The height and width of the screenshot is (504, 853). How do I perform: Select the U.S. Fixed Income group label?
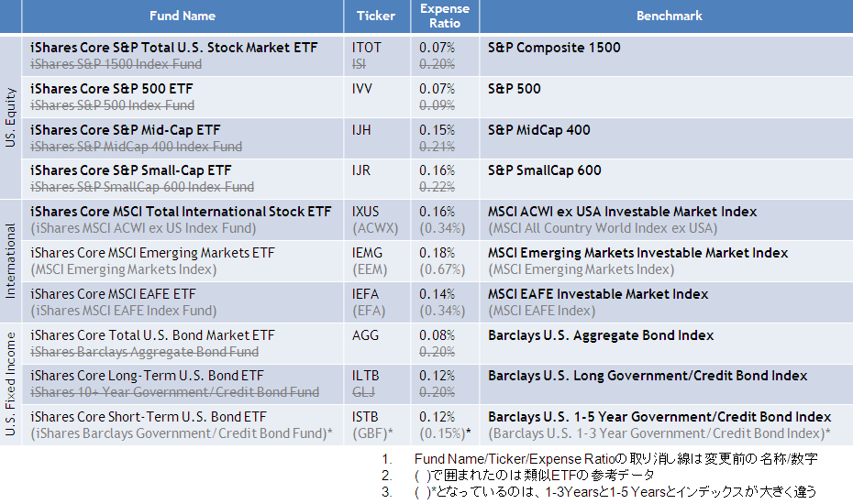[x=11, y=385]
